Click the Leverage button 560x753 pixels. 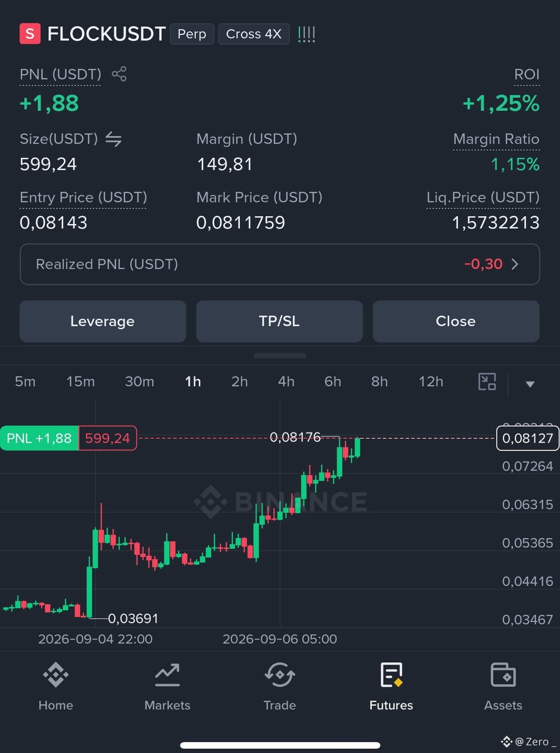(x=103, y=321)
